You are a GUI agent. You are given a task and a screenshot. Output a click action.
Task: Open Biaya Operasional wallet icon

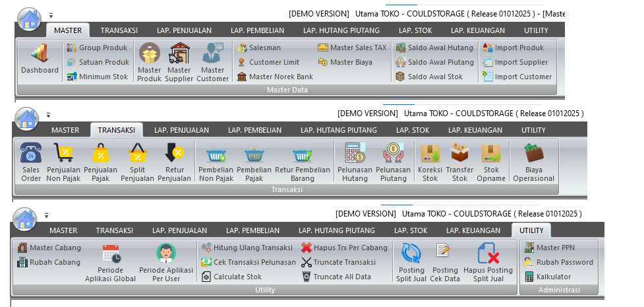533,154
